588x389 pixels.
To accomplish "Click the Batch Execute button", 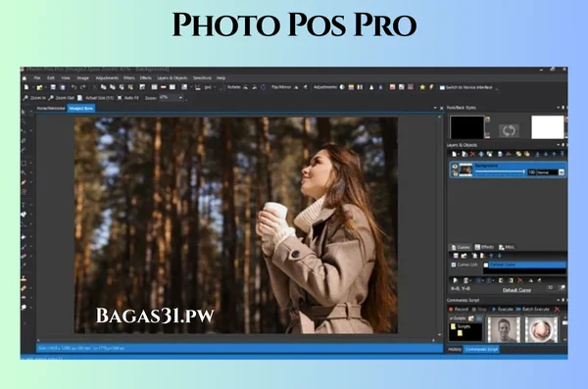I will [532, 309].
